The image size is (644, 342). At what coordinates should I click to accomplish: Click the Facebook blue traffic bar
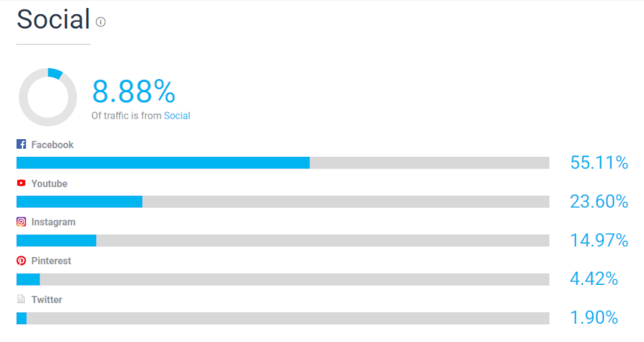pyautogui.click(x=163, y=163)
